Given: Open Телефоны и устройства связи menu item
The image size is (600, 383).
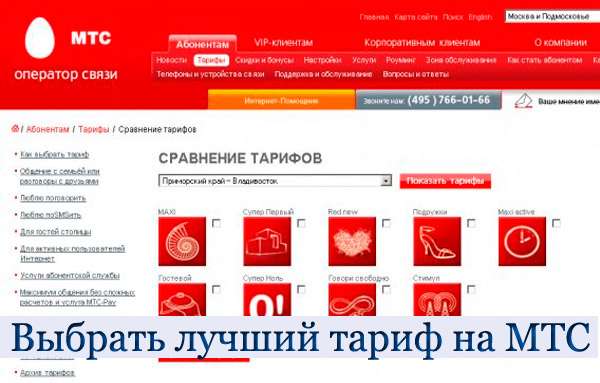Looking at the screenshot, I should tap(210, 74).
